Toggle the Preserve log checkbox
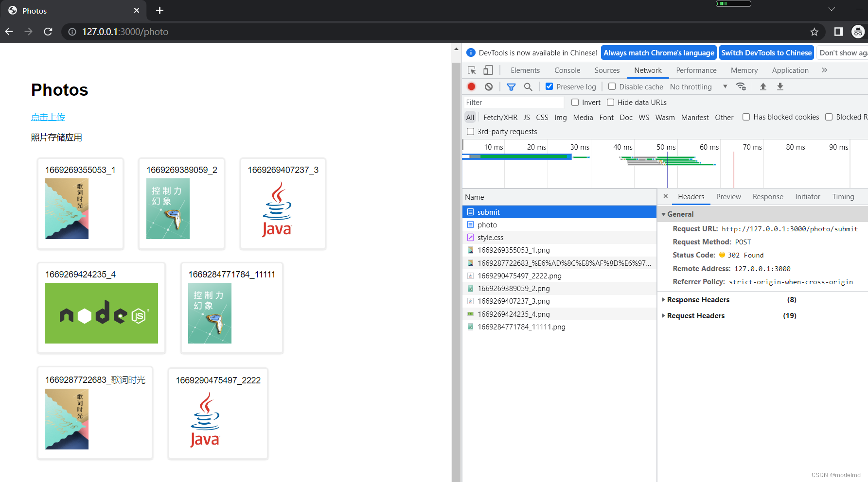This screenshot has width=868, height=482. click(549, 86)
